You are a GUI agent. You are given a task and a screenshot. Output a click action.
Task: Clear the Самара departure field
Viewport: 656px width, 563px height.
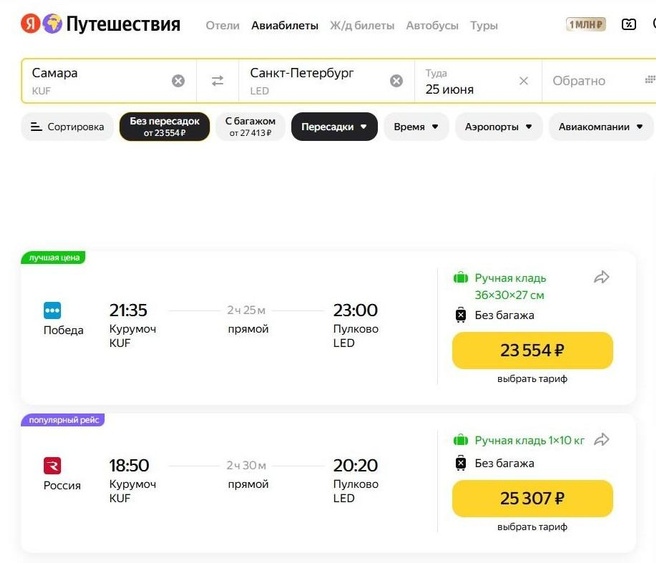[178, 81]
